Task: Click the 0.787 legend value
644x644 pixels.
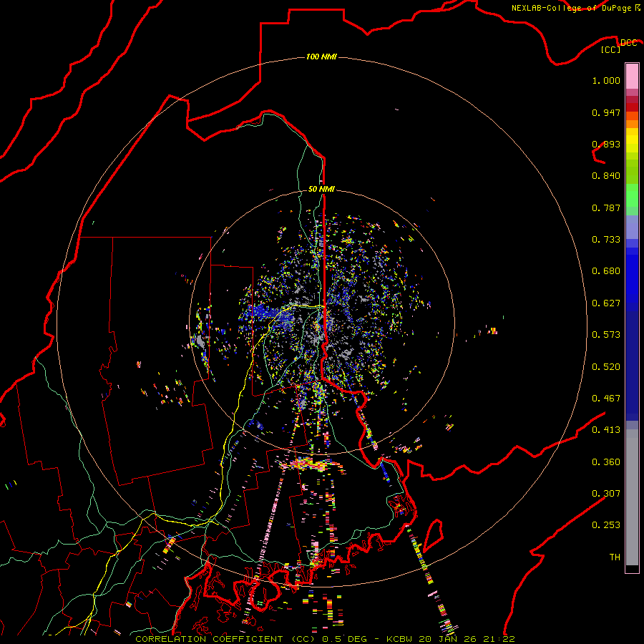Action: coord(606,208)
